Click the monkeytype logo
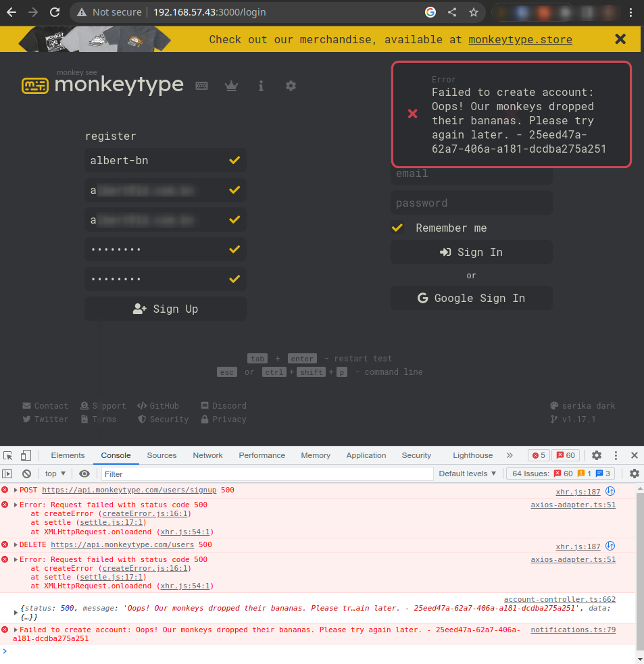 tap(103, 84)
